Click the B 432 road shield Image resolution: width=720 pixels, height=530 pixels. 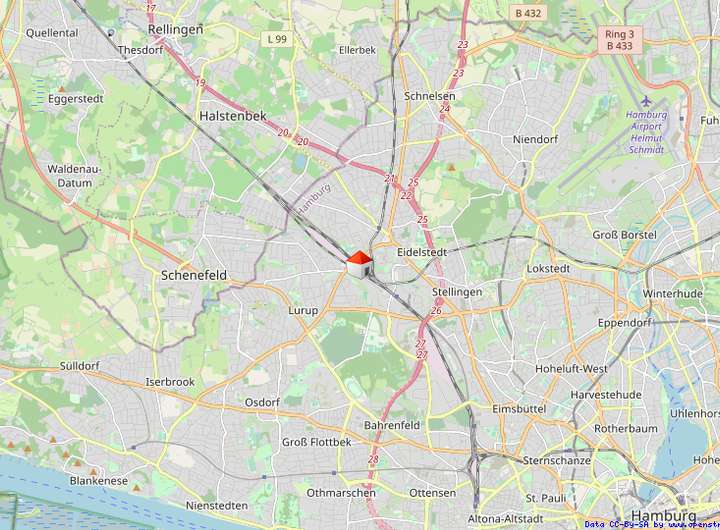[x=528, y=13]
